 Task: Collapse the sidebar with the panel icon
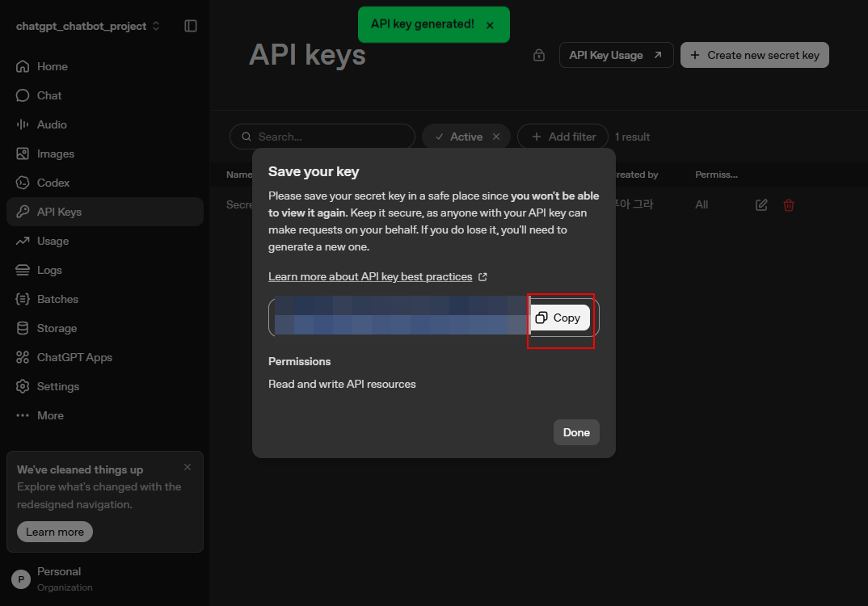tap(191, 26)
